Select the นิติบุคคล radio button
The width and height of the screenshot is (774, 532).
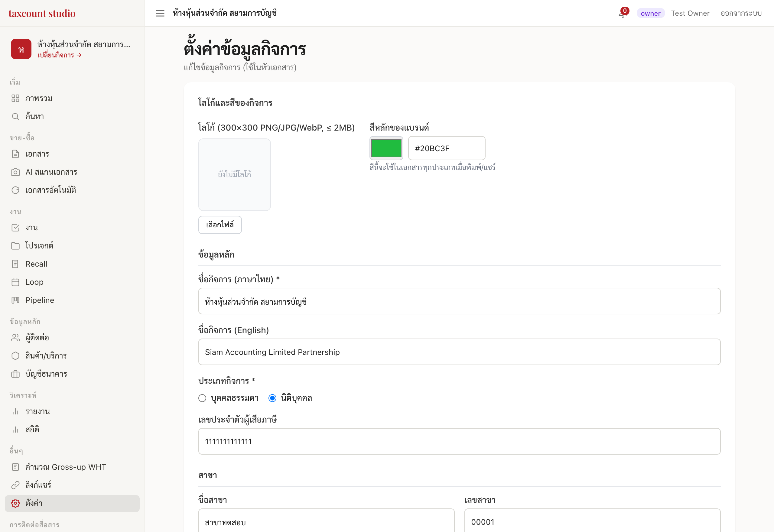(x=272, y=398)
